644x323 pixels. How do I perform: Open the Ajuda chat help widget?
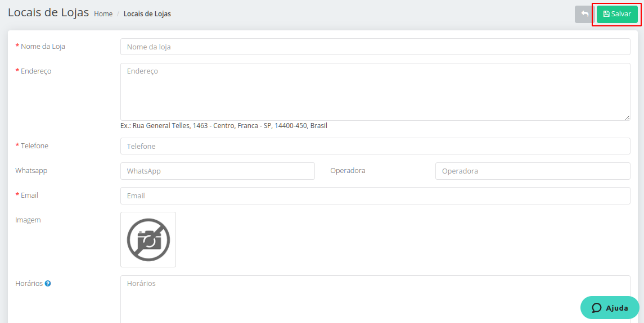point(610,308)
